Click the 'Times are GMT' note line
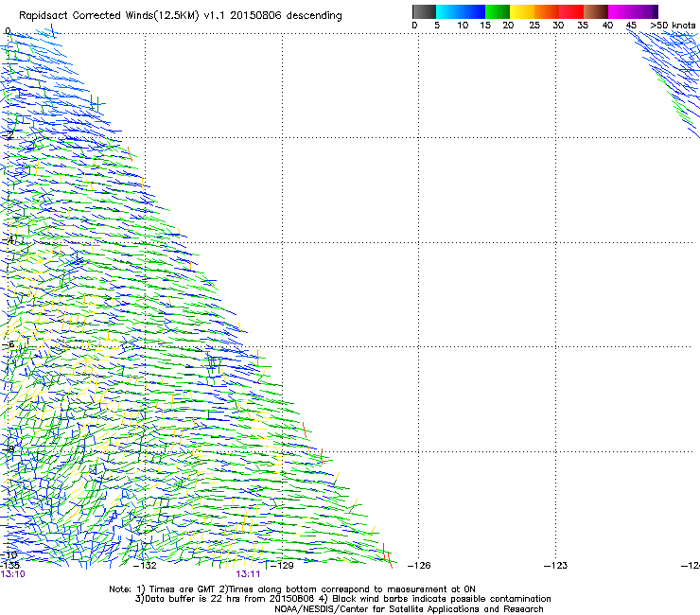This screenshot has width=700, height=615. click(x=292, y=589)
